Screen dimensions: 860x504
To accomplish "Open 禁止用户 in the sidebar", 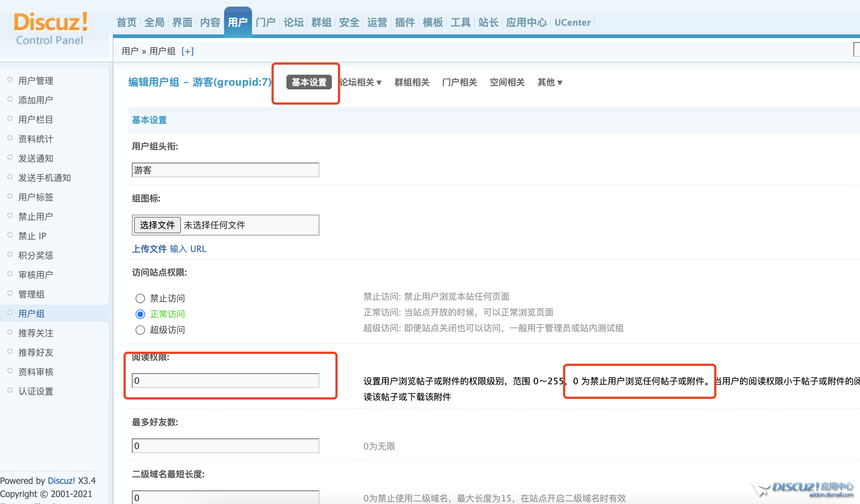I will tap(36, 216).
